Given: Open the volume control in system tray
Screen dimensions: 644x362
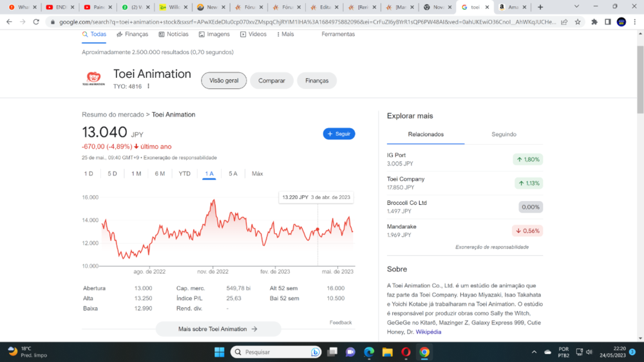Looking at the screenshot, I should (589, 352).
